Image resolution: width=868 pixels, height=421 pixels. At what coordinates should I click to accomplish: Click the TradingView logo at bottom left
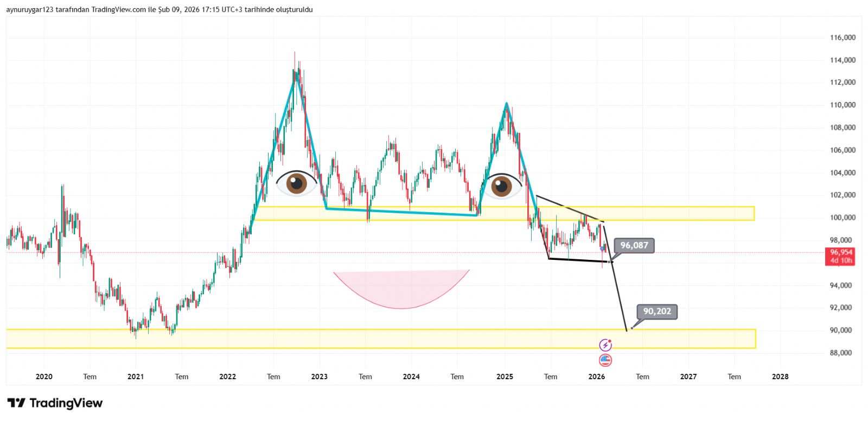click(55, 403)
